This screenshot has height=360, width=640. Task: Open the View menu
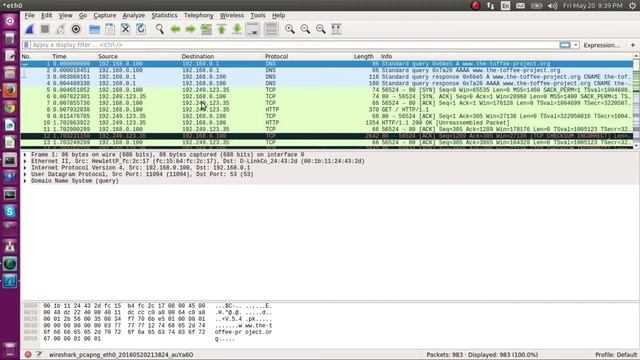click(65, 15)
